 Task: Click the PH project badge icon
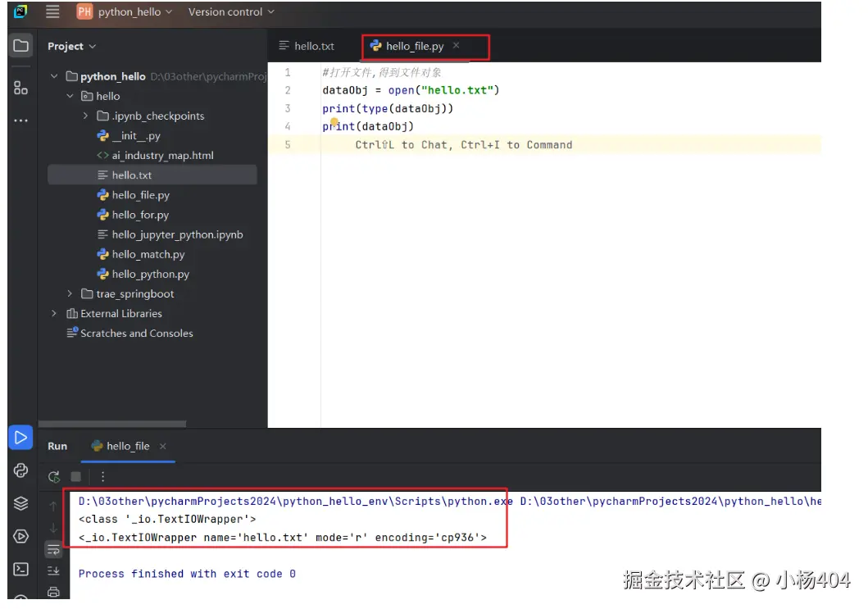click(x=84, y=11)
